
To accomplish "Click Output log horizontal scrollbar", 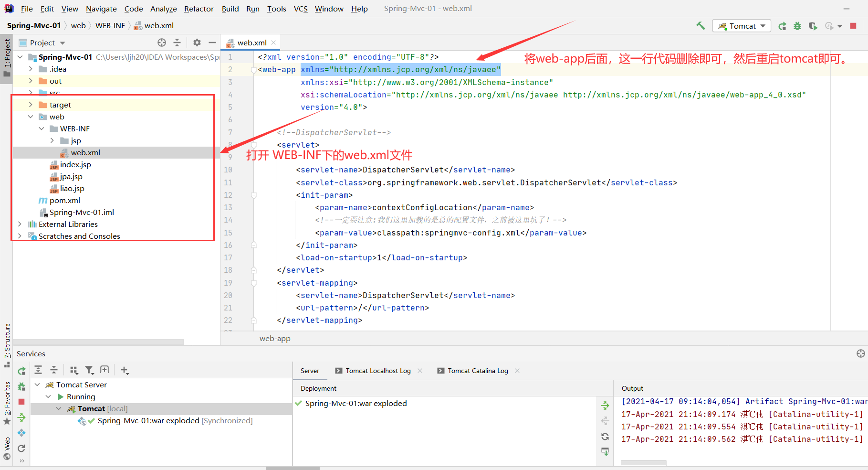I will click(x=643, y=463).
